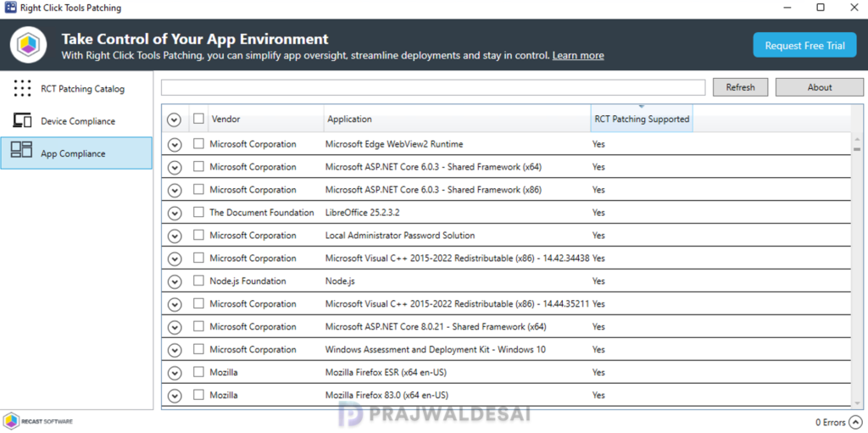This screenshot has width=868, height=433.
Task: Open Device Compliance section
Action: coord(76,120)
